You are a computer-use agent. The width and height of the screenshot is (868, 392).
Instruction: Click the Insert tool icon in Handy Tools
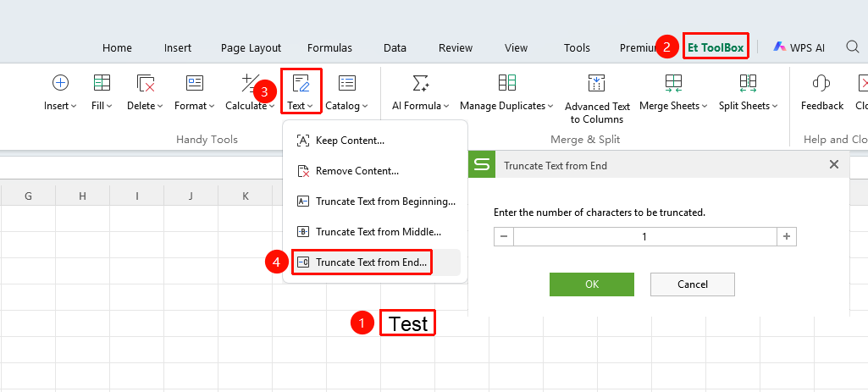click(60, 83)
